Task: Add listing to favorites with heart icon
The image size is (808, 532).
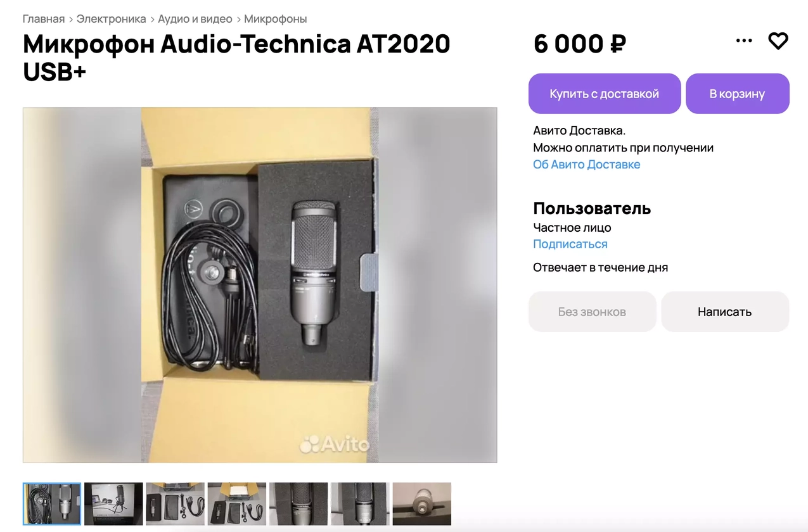Action: [778, 41]
